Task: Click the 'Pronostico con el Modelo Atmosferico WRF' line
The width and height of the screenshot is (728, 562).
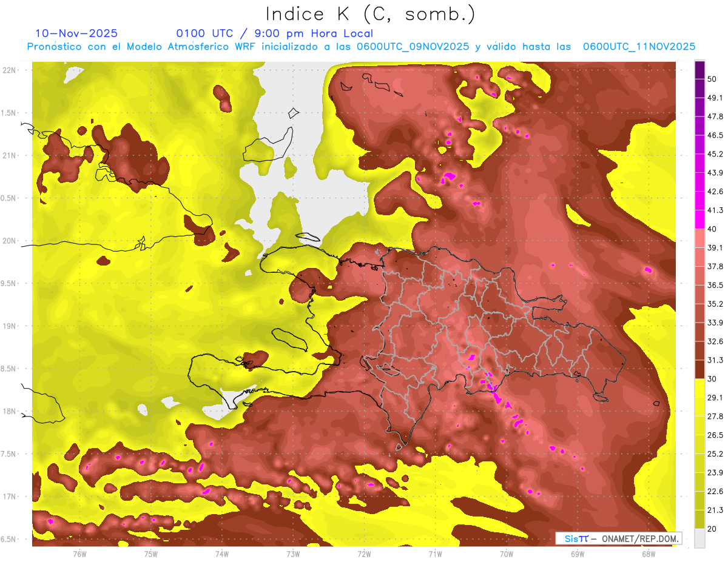Action: 361,47
